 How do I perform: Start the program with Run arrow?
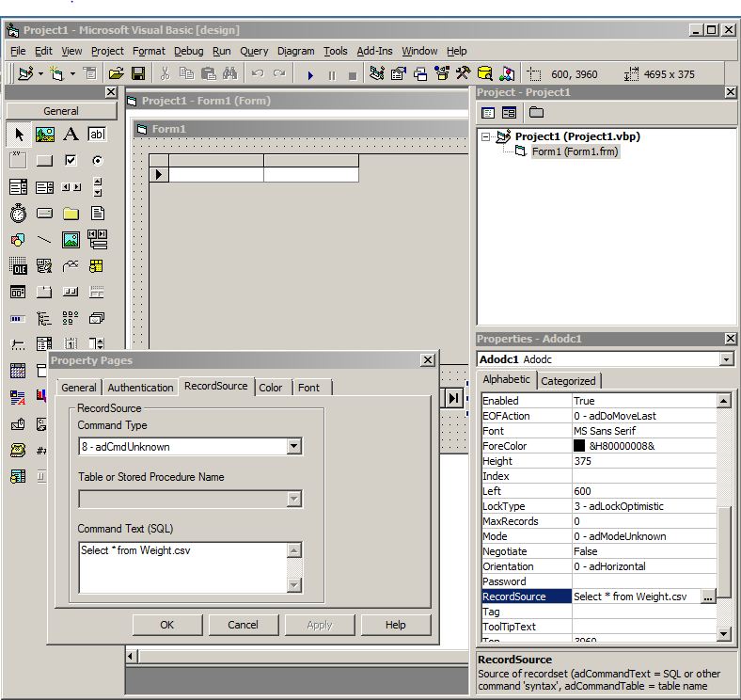(310, 74)
